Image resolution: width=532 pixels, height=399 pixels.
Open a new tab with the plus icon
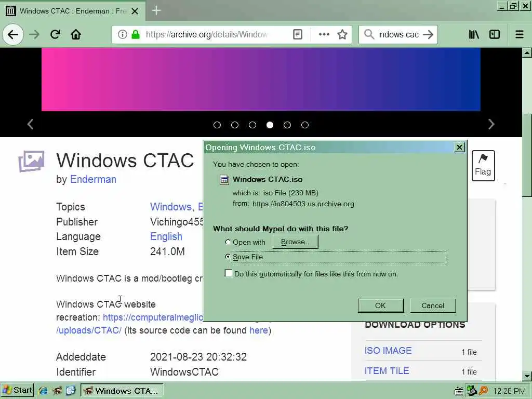click(x=156, y=10)
